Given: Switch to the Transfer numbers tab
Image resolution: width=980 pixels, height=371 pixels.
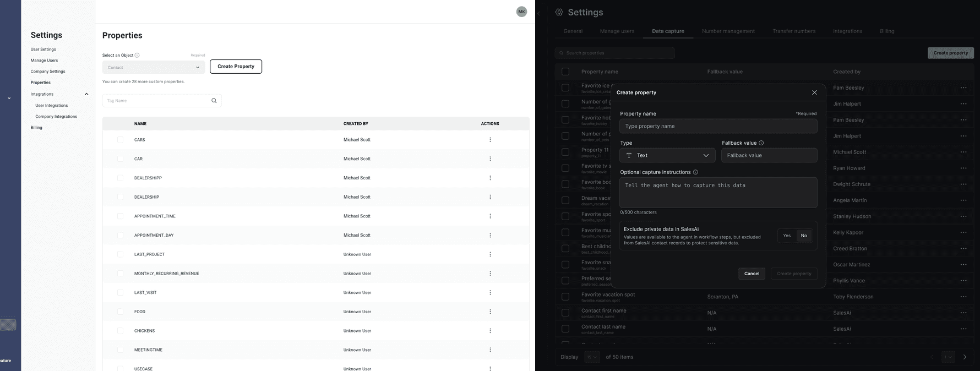Looking at the screenshot, I should coord(794,31).
